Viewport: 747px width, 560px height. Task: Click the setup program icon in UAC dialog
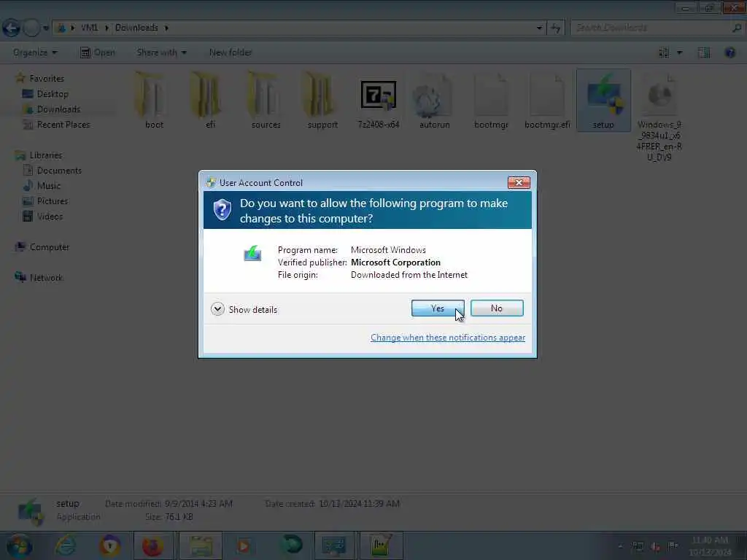pos(252,253)
